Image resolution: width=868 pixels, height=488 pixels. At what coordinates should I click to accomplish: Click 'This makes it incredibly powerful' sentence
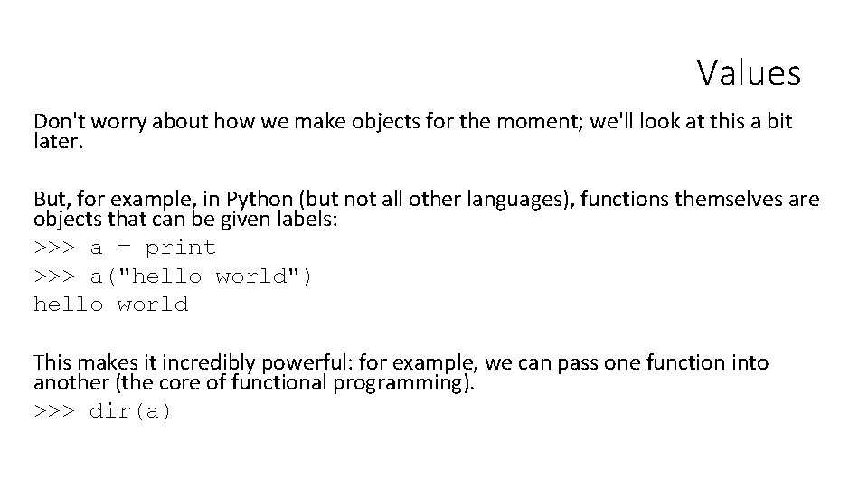[x=192, y=362]
